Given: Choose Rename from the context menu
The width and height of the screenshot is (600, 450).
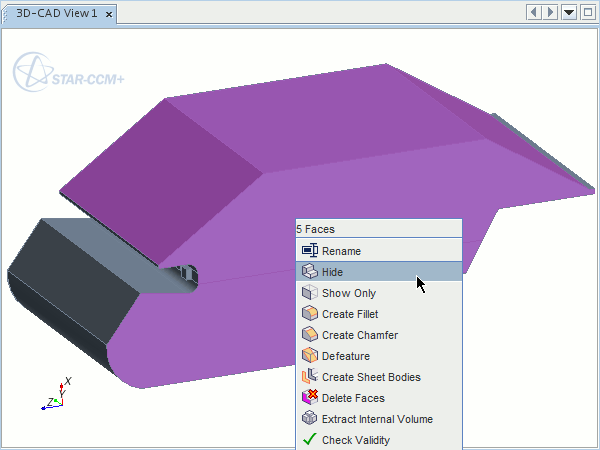Looking at the screenshot, I should pos(379,251).
